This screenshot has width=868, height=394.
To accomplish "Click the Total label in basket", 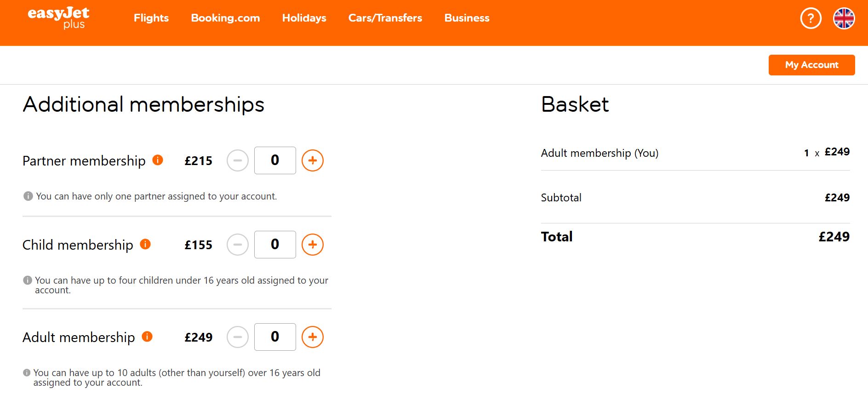I will [557, 237].
